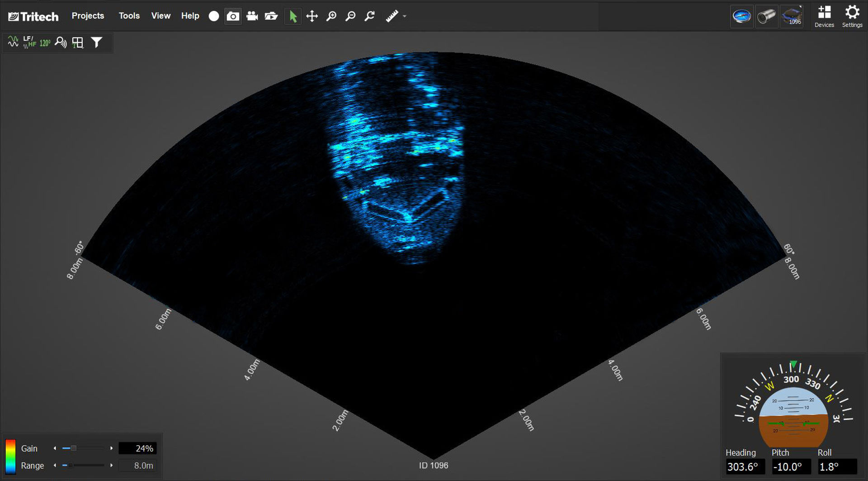Image resolution: width=868 pixels, height=481 pixels.
Task: Toggle the green pointer selection tool
Action: pos(293,16)
